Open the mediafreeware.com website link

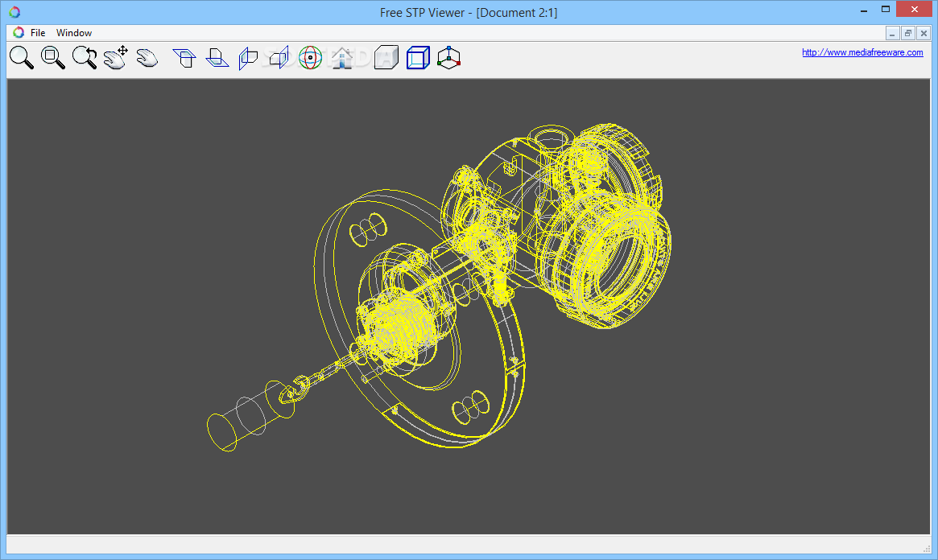pos(862,52)
